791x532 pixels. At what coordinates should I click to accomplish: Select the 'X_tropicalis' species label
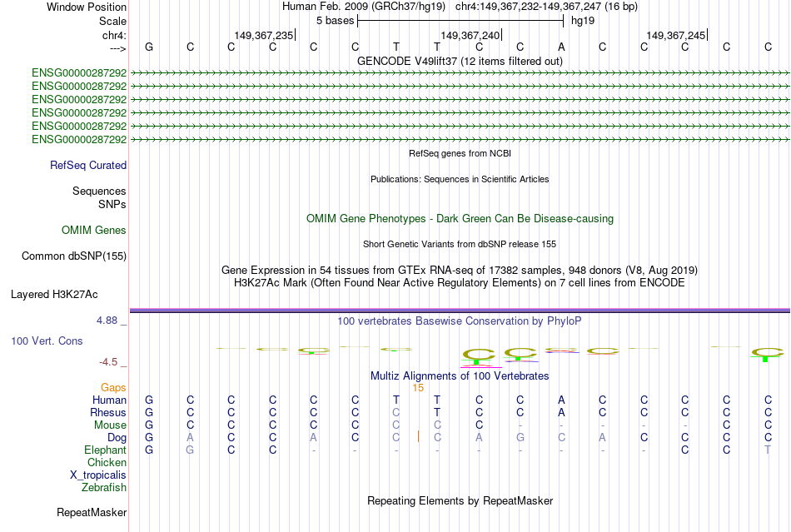click(98, 475)
